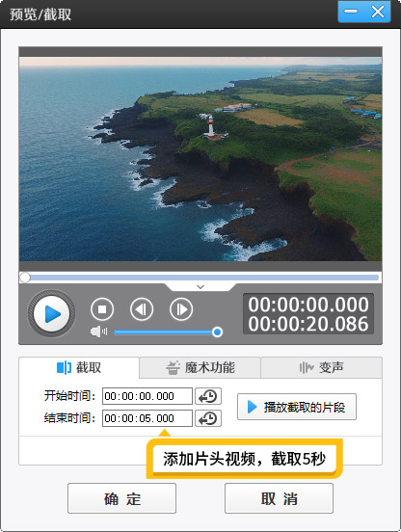
Task: Click the 结束时间 input field
Action: 147,418
